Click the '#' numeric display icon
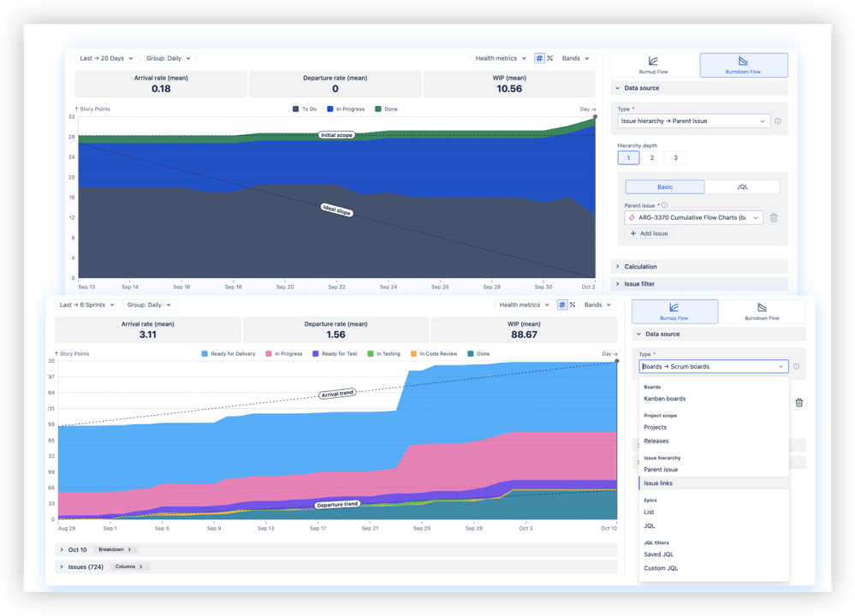 click(x=541, y=58)
